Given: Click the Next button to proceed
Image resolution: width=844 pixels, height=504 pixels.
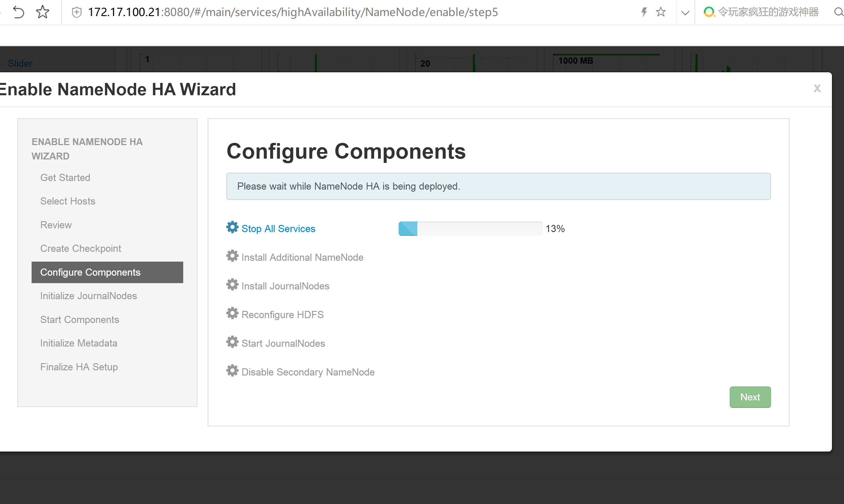Looking at the screenshot, I should 750,397.
